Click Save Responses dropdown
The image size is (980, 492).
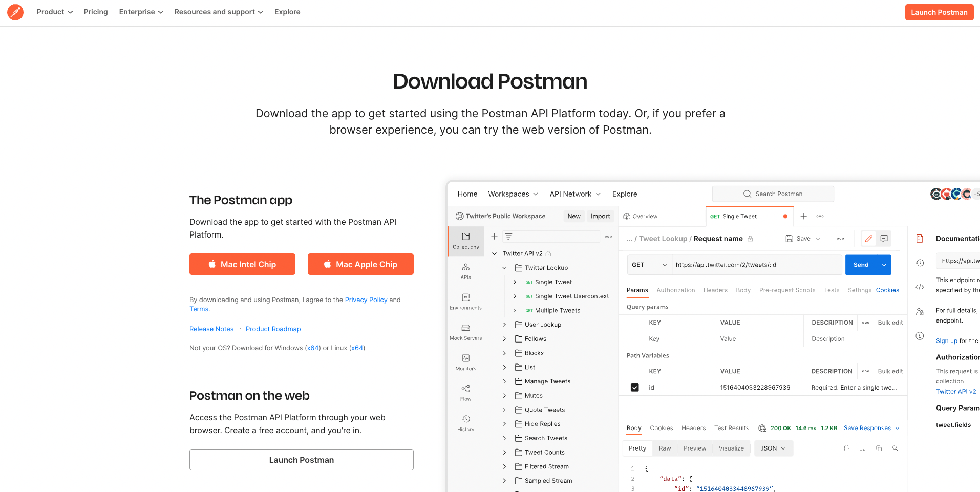(871, 428)
